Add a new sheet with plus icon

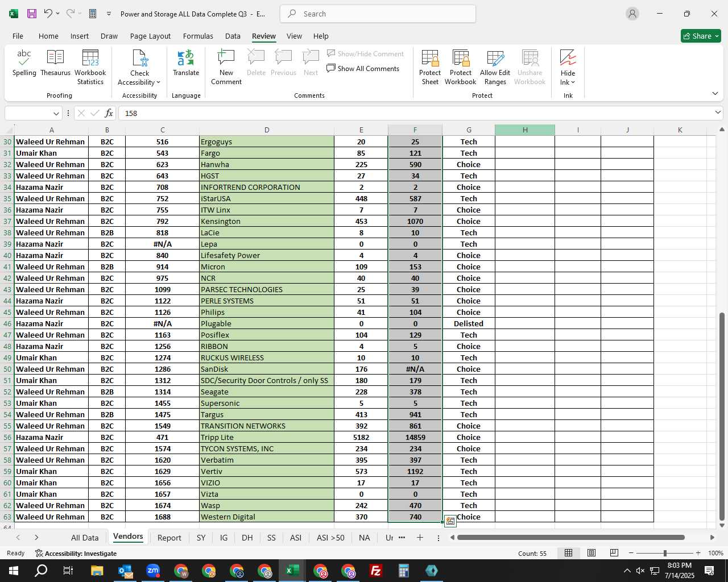[x=420, y=537]
